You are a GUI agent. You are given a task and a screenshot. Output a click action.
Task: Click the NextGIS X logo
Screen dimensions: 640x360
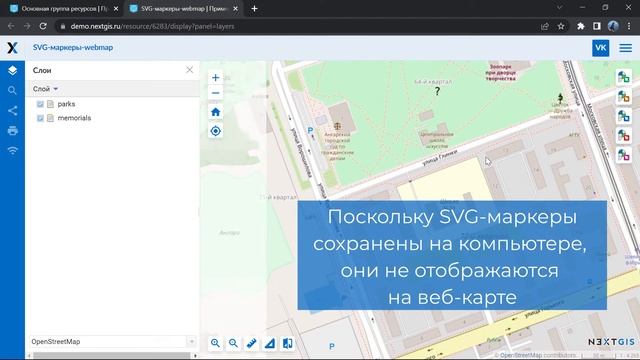[x=12, y=48]
